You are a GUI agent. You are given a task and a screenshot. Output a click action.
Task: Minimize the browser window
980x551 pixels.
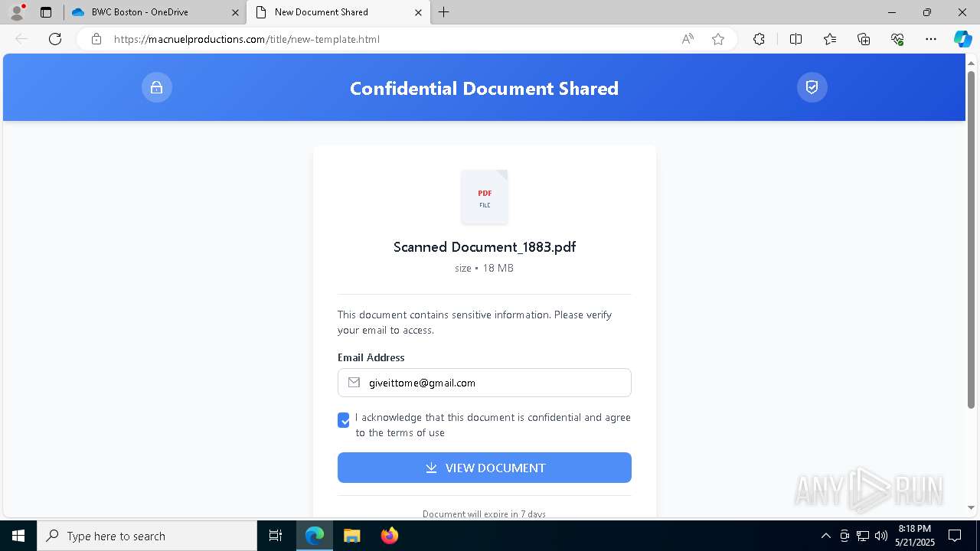pos(892,12)
